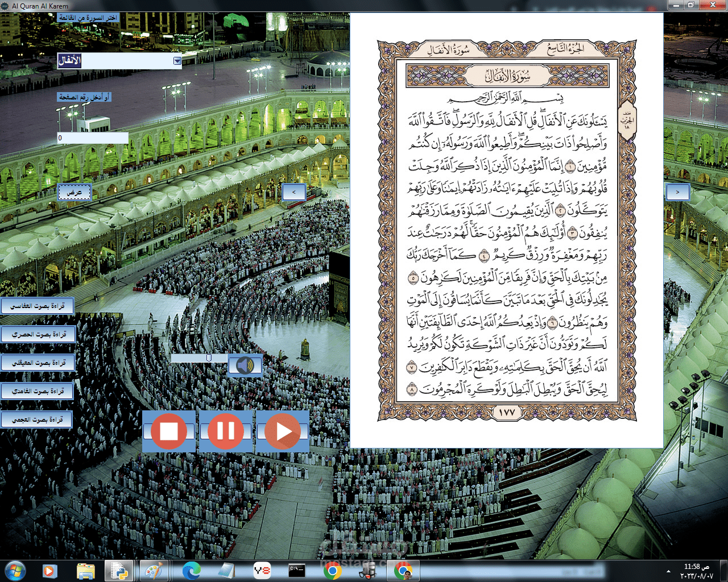Click the Quran page image of سورة الأنفال
The width and height of the screenshot is (728, 582).
tap(507, 231)
